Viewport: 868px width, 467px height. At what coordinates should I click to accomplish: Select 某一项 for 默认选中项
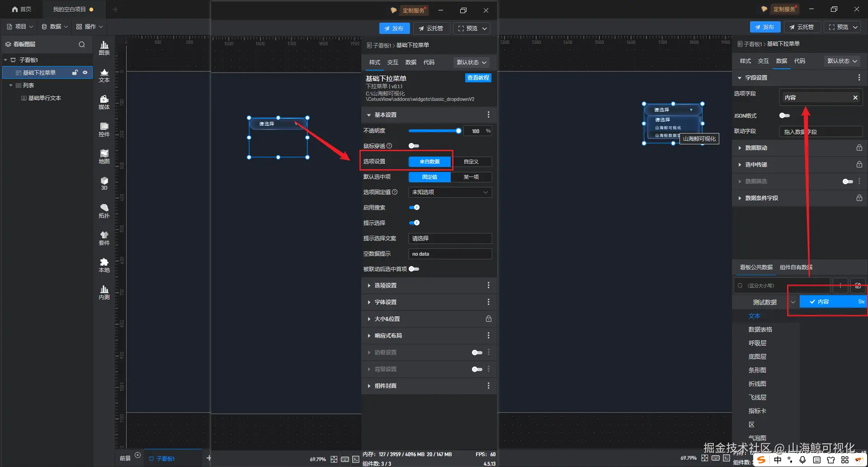point(471,177)
